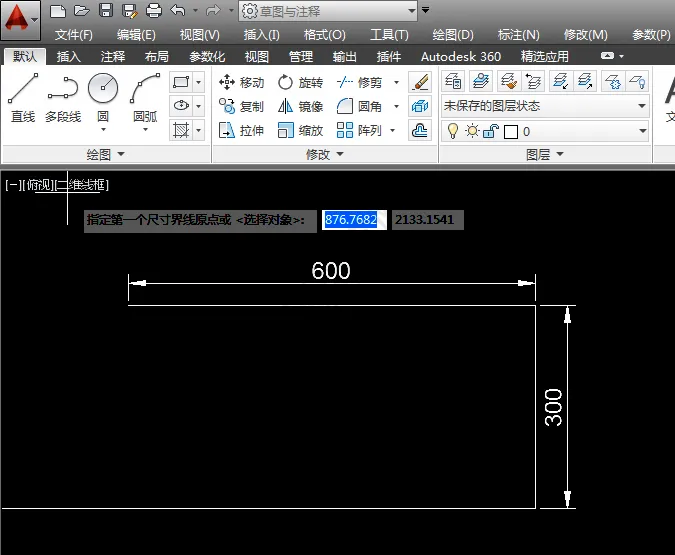Click the quick access save icon
The image size is (675, 555).
point(105,10)
